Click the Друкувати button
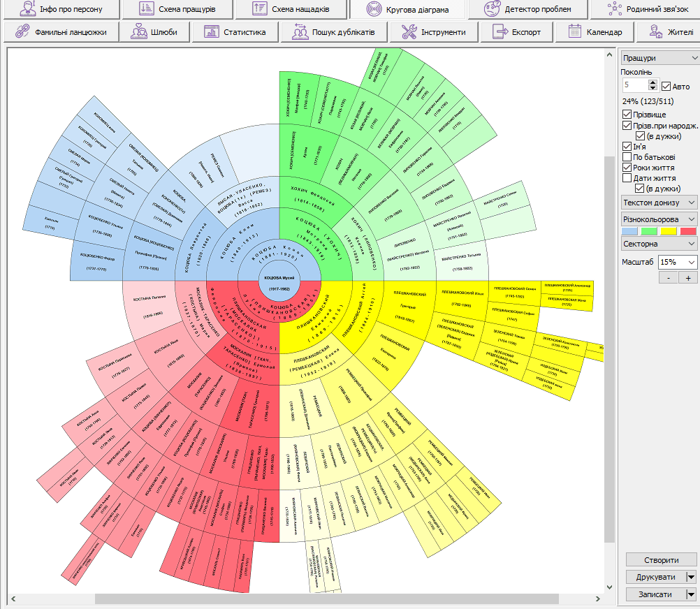 point(655,577)
